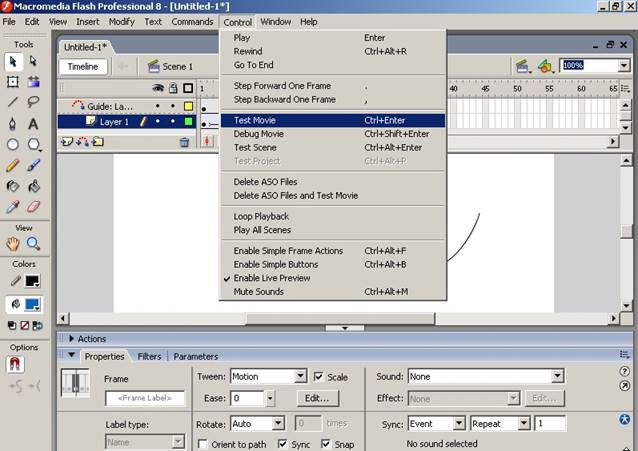Click the Delete Layer trash icon
This screenshot has height=451, width=638.
tap(184, 142)
